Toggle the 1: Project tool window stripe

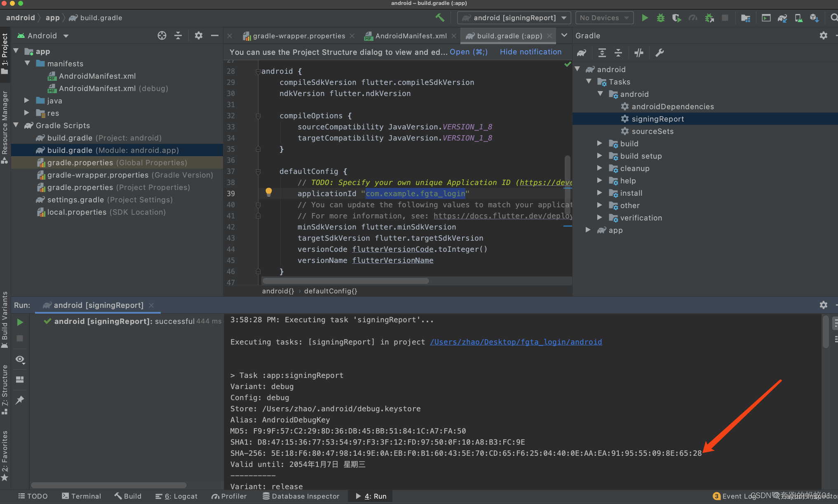5,54
